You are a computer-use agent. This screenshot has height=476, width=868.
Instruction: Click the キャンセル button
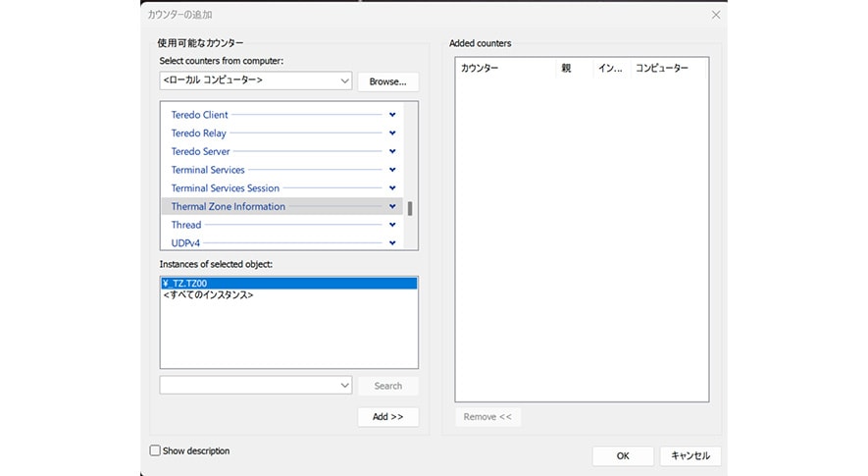[x=690, y=455]
